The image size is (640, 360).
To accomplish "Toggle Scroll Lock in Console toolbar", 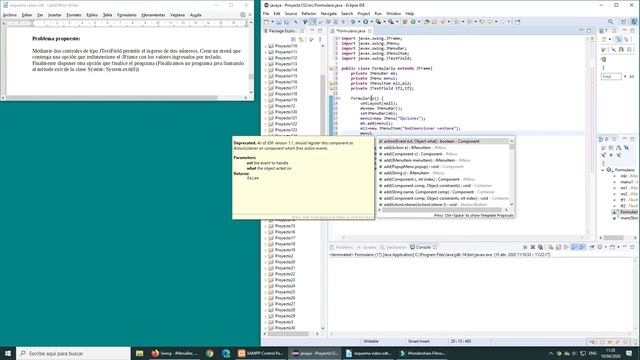I will (558, 247).
